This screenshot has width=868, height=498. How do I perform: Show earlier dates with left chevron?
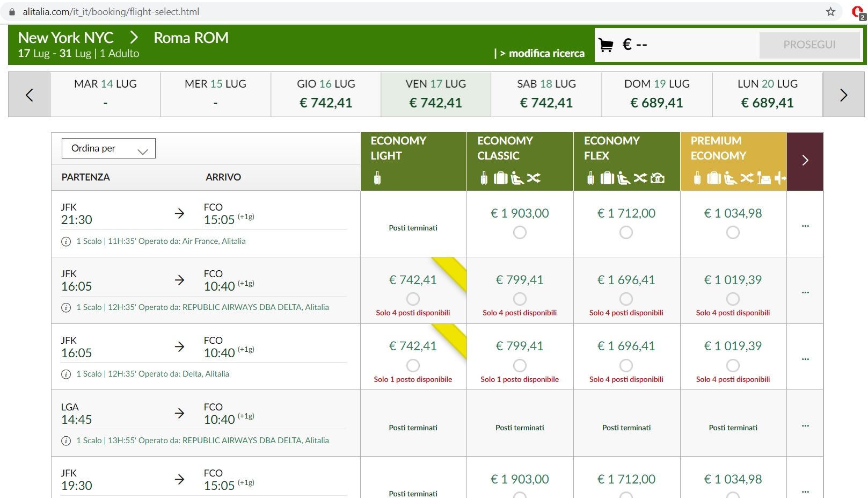(30, 95)
